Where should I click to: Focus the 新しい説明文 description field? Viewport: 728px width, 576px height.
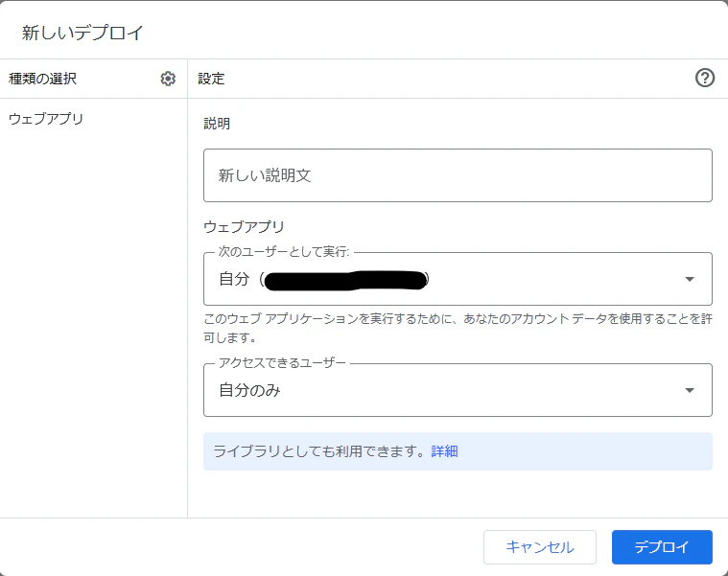458,175
